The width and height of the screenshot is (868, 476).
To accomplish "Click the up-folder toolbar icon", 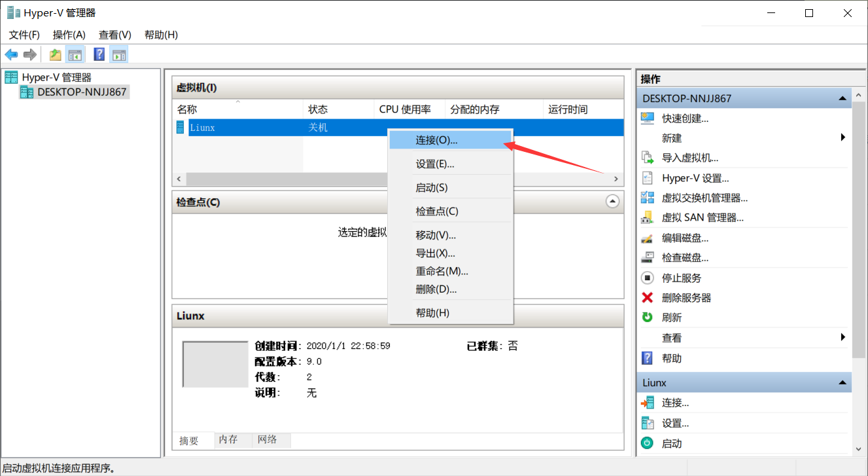I will pyautogui.click(x=56, y=54).
